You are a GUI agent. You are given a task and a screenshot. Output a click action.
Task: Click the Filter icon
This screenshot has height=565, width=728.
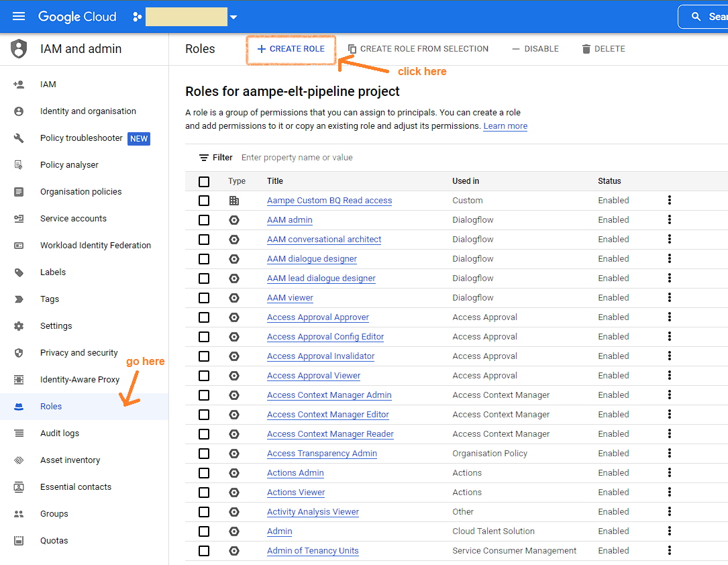[x=204, y=158]
